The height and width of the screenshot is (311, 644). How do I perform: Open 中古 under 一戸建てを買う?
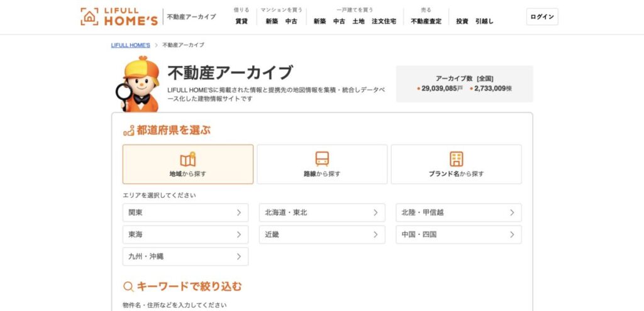pyautogui.click(x=339, y=21)
